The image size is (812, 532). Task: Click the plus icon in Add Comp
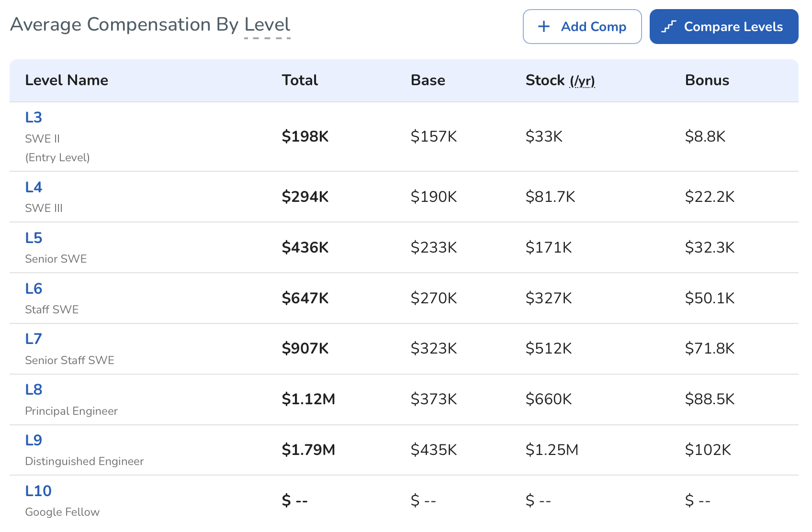click(544, 27)
